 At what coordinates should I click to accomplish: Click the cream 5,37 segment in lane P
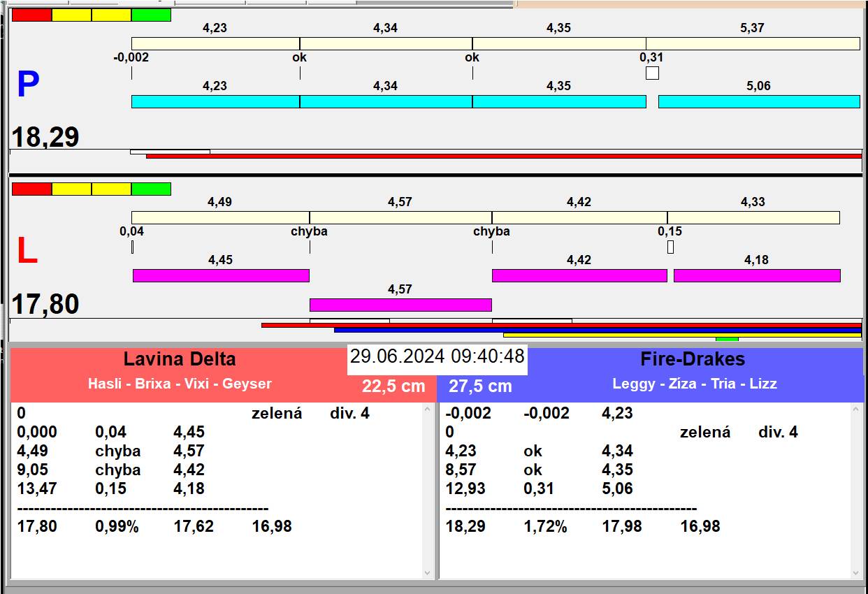[752, 43]
